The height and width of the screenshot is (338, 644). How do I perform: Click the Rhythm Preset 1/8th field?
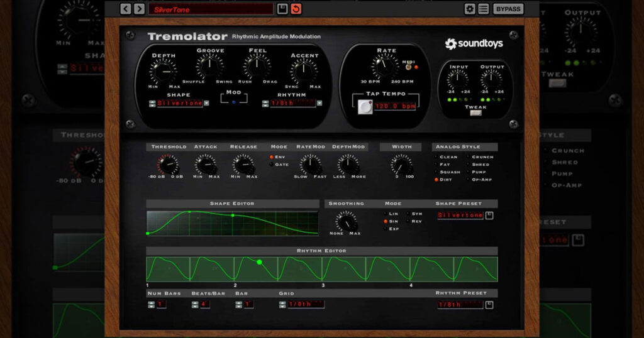(460, 305)
